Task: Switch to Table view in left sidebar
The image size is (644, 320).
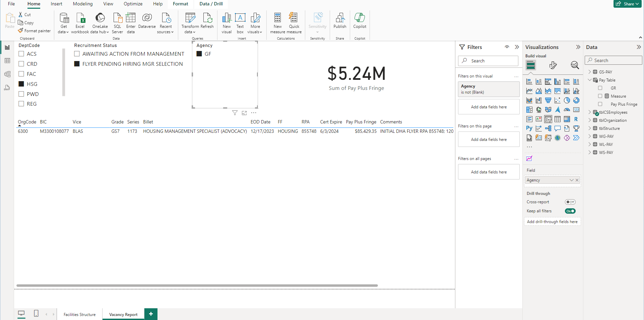Action: (x=7, y=61)
